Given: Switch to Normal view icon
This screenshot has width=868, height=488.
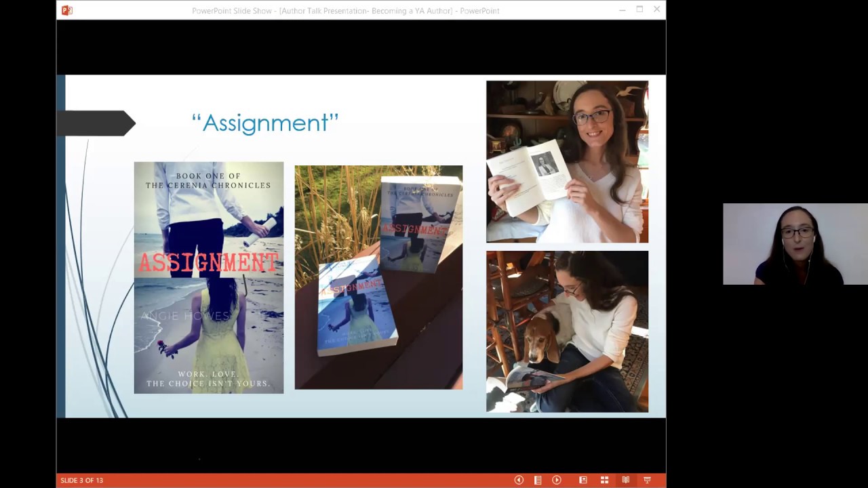Looking at the screenshot, I should pyautogui.click(x=583, y=480).
